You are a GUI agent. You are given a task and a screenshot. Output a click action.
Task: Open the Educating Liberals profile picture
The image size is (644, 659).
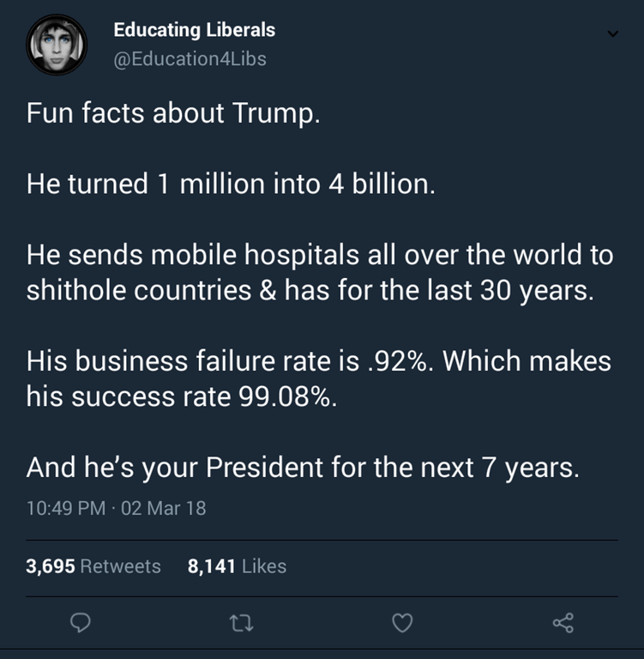(x=57, y=45)
